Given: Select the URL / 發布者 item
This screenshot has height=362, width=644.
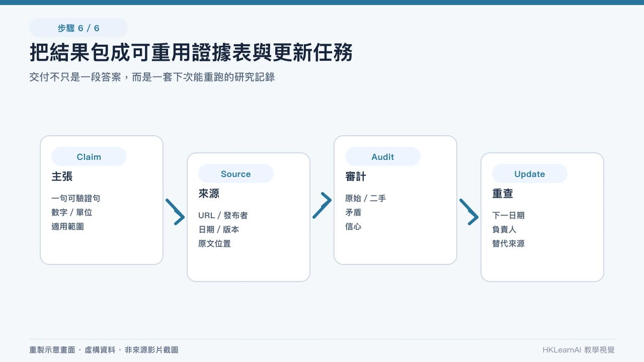Looking at the screenshot, I should pos(223,215).
